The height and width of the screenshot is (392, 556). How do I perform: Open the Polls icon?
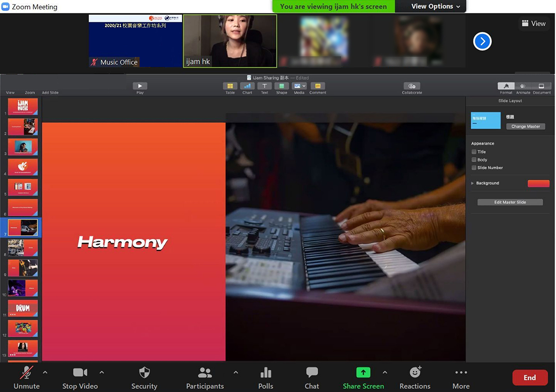pos(265,373)
